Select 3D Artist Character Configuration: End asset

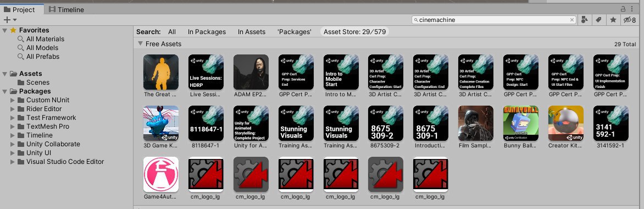point(431,72)
